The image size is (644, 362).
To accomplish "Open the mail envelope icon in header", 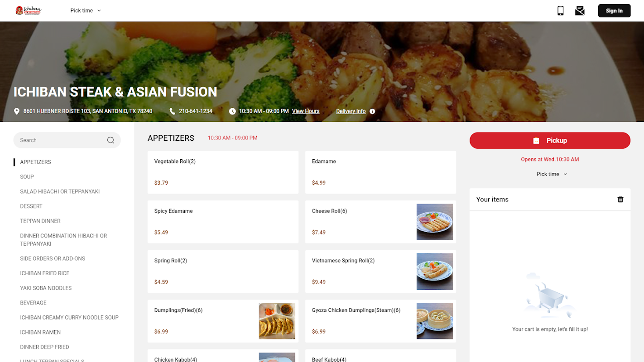I will (580, 10).
